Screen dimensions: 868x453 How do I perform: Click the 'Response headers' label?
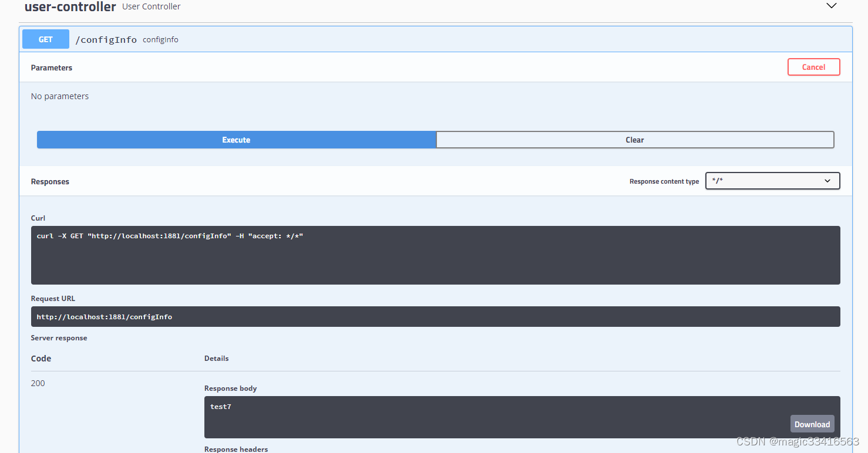(236, 449)
